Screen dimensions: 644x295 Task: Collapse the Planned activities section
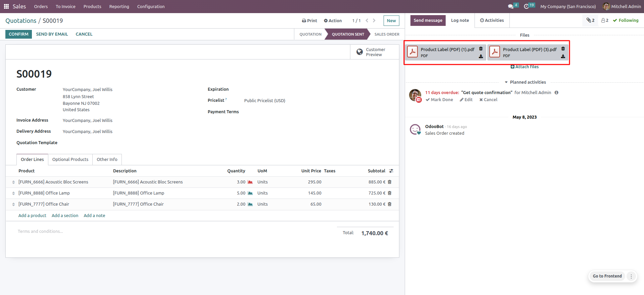(x=525, y=82)
